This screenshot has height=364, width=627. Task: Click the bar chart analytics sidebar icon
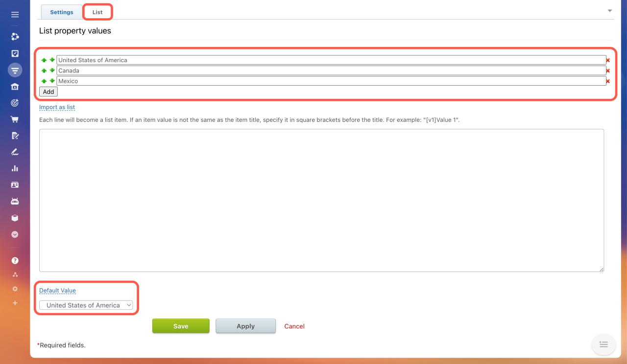click(x=15, y=168)
